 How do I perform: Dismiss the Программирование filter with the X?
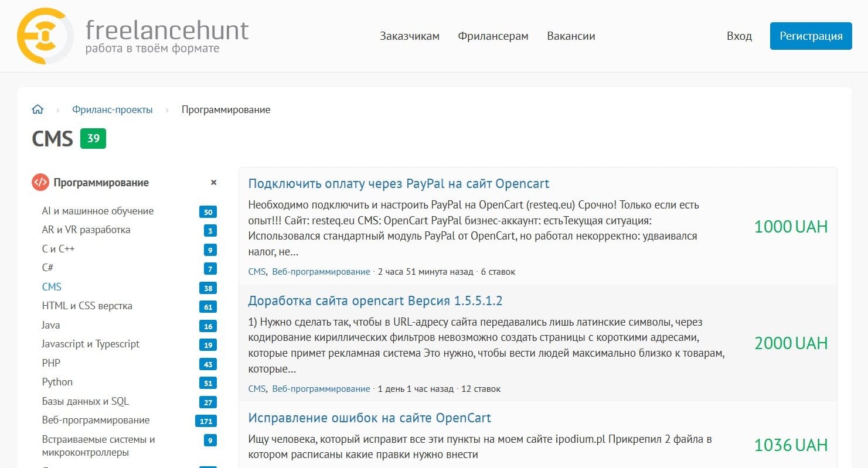(x=213, y=182)
